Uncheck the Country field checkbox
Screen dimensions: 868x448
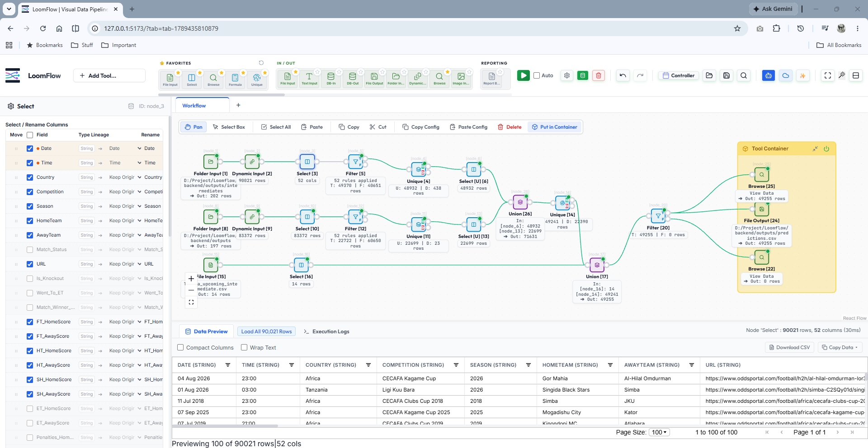click(30, 177)
